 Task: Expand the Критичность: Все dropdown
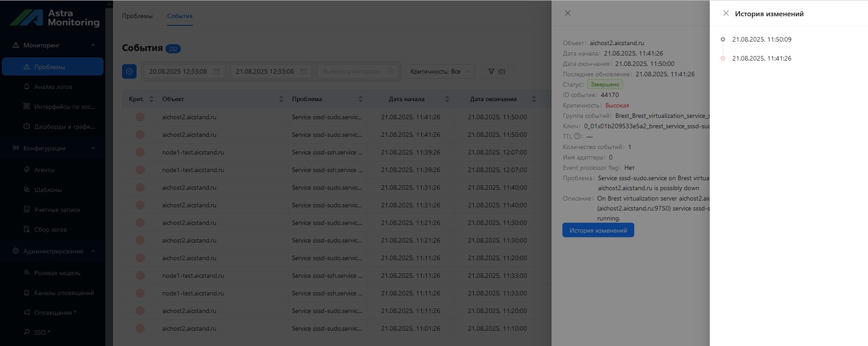[440, 71]
